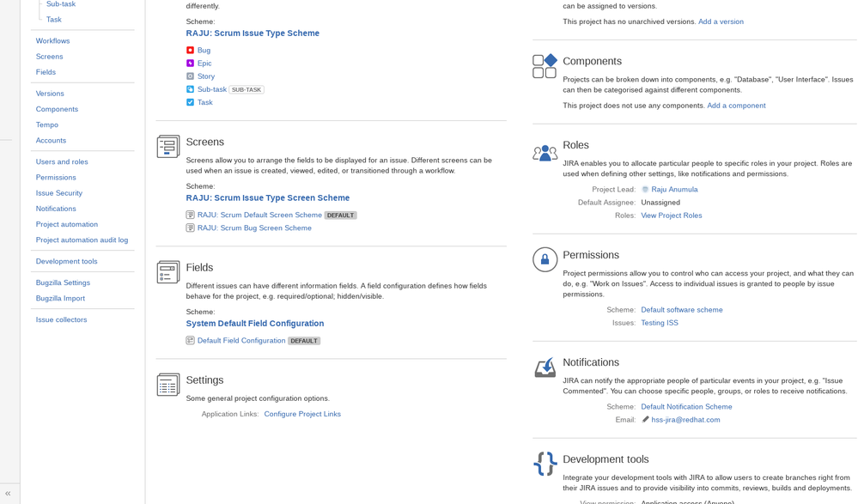This screenshot has height=504, width=858.
Task: Open Tempo in the sidebar
Action: (47, 124)
